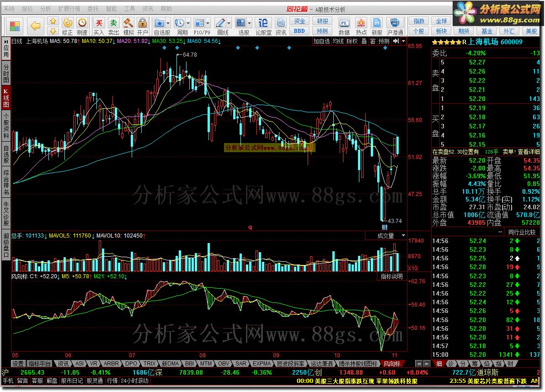Open the chart options dropdown arrow after 预测
545x392 pixels.
tap(404, 41)
